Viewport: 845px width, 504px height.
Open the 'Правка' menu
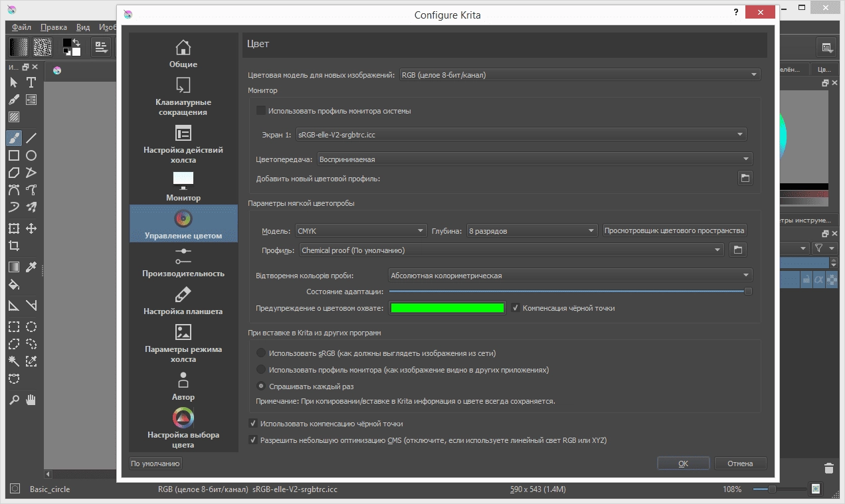click(x=54, y=27)
